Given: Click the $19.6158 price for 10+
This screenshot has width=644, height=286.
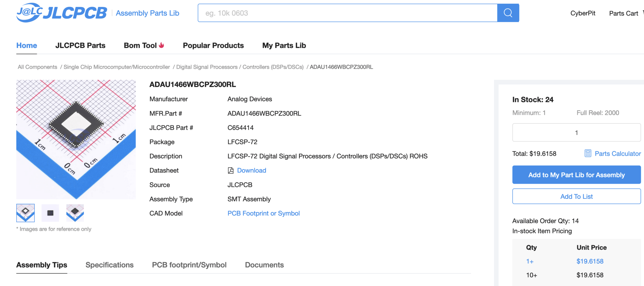Looking at the screenshot, I should point(590,275).
